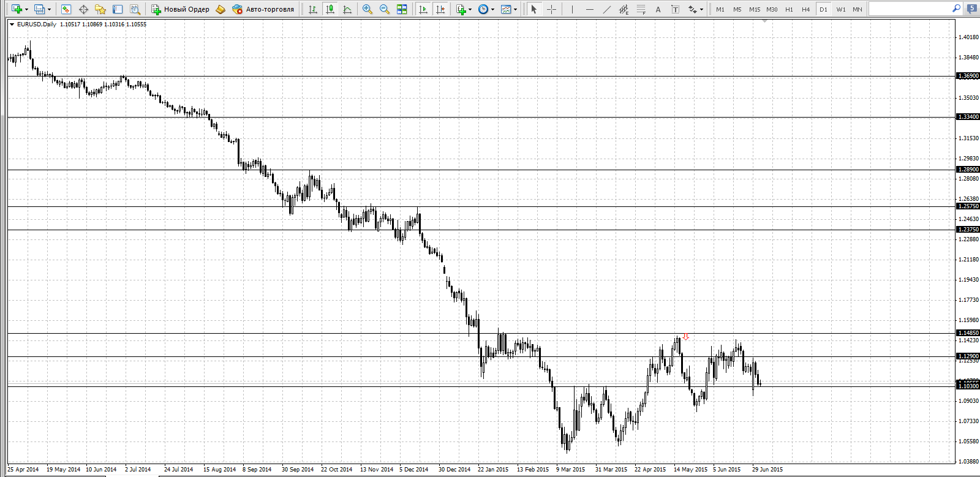
Task: Expand the new chart dropdown arrow
Action: click(x=26, y=9)
